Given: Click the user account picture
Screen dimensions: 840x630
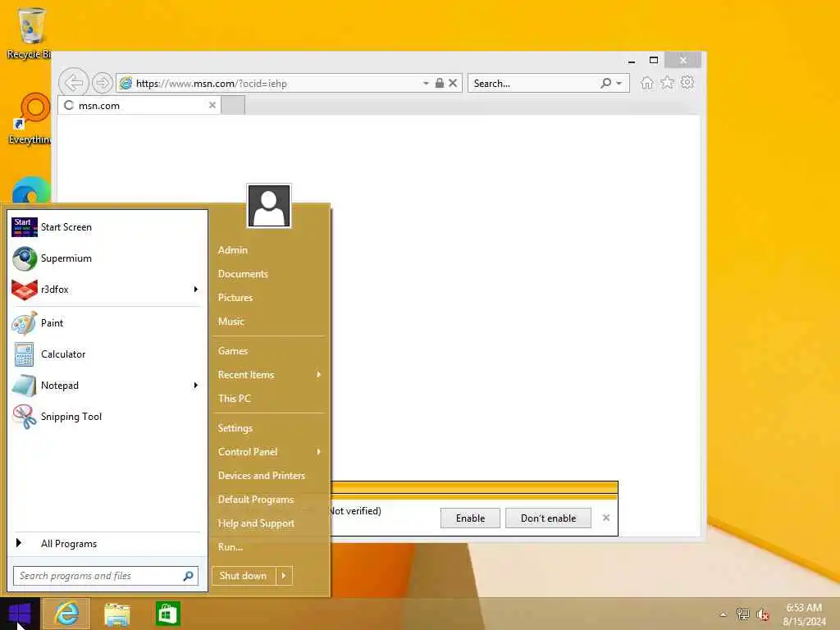Looking at the screenshot, I should 269,206.
